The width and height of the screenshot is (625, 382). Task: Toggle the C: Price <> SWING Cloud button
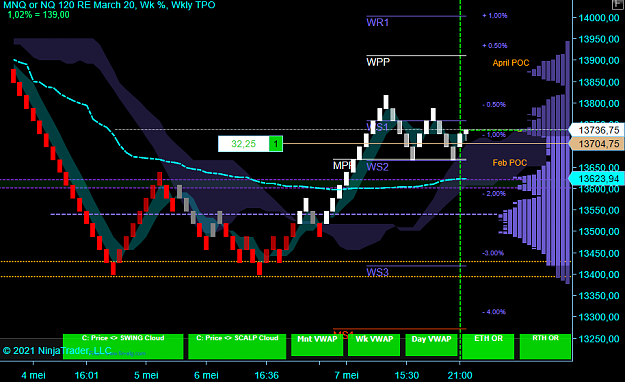point(123,347)
